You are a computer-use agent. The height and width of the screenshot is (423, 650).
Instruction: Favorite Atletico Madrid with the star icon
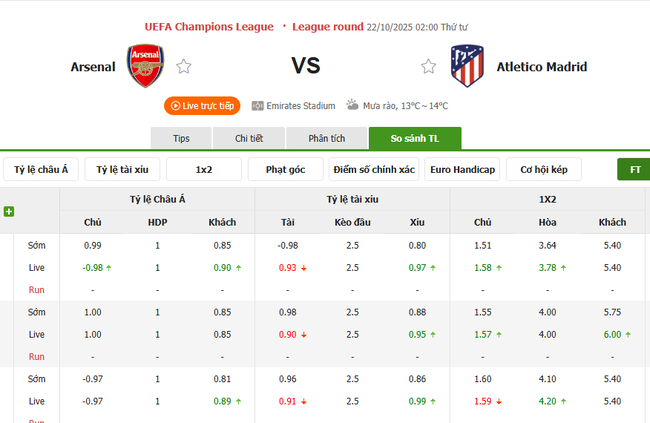(429, 67)
